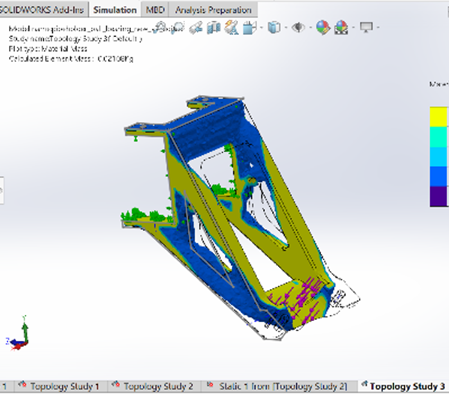The height and width of the screenshot is (394, 449).
Task: Select the yellow legend color band
Action: tap(439, 117)
